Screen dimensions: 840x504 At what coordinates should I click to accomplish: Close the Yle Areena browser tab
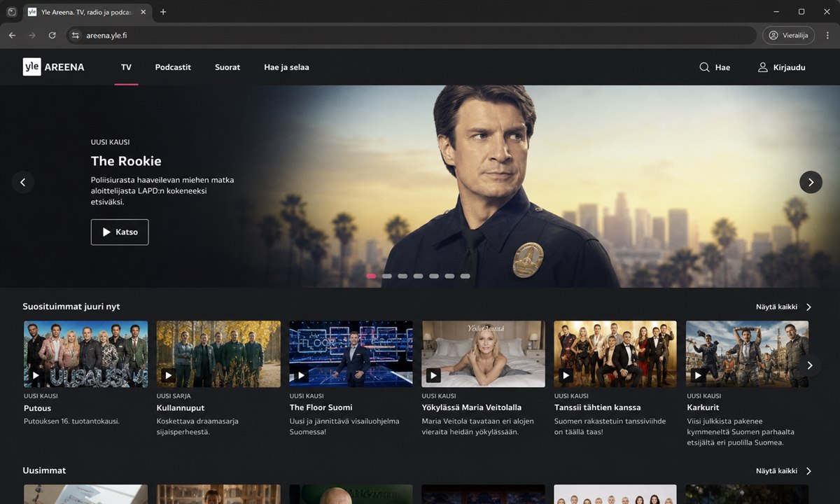pos(144,12)
